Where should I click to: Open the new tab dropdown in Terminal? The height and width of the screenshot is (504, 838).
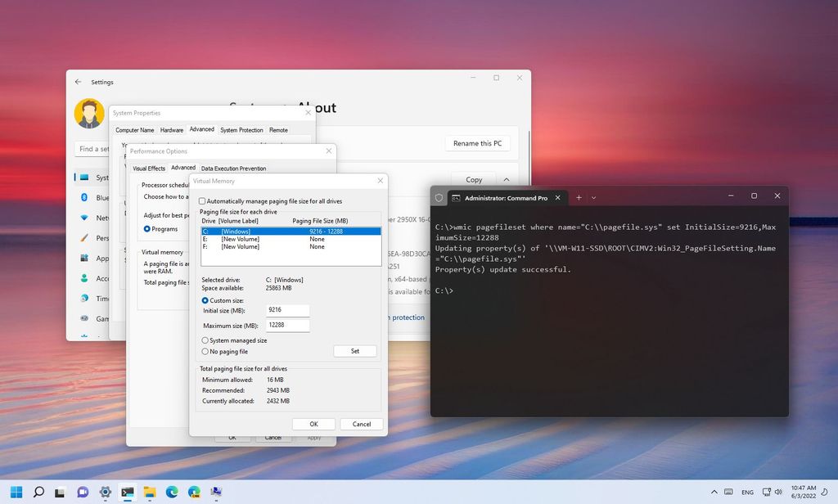click(594, 197)
